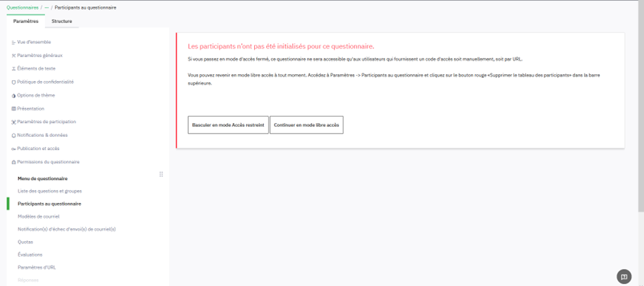Click the Vue d'ensemble icon in sidebar
Image resolution: width=644 pixels, height=286 pixels.
click(14, 42)
